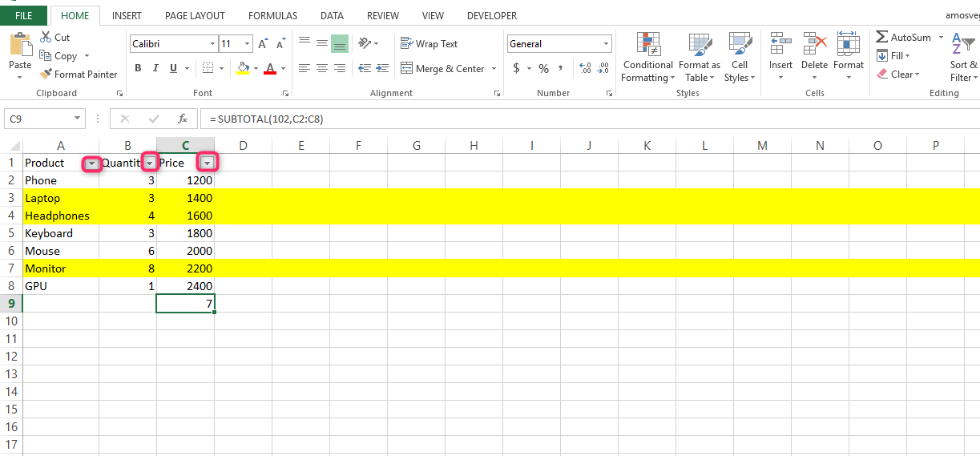Viewport: 980px width, 456px height.
Task: Open the FILE tab
Action: point(23,15)
